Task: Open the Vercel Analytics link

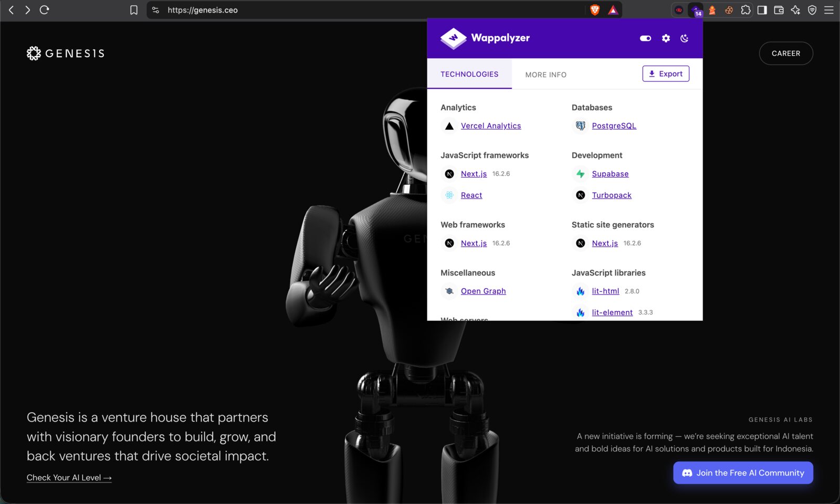Action: [x=491, y=126]
